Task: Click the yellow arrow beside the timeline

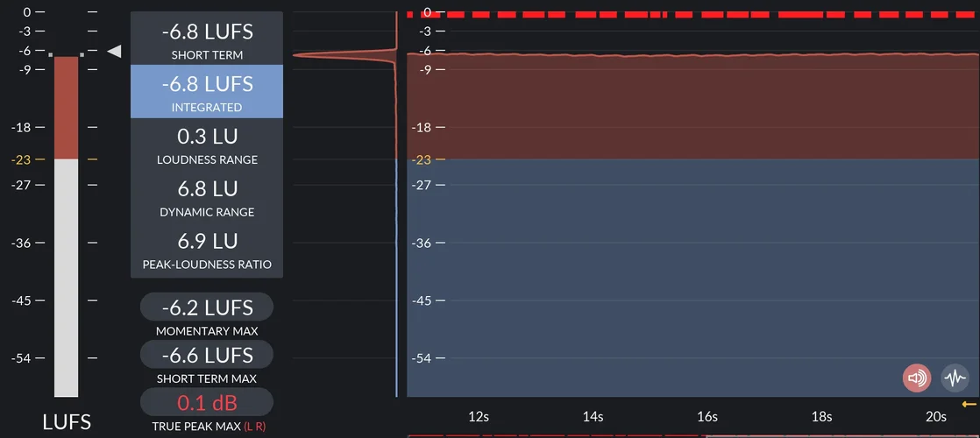Action: point(969,404)
